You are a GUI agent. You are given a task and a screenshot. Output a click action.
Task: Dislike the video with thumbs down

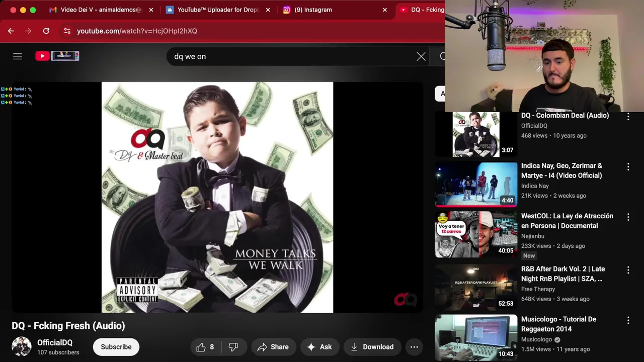[x=233, y=347]
